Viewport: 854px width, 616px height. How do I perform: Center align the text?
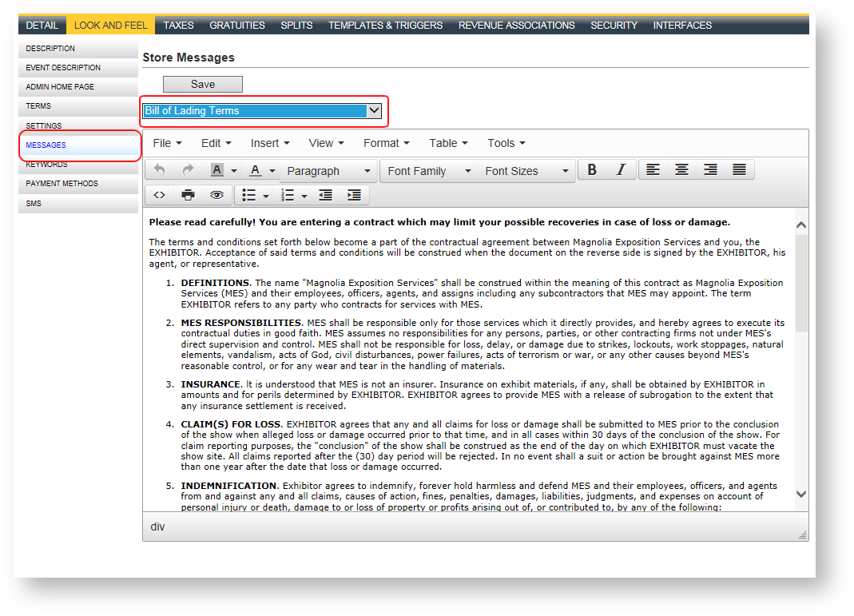(x=681, y=170)
